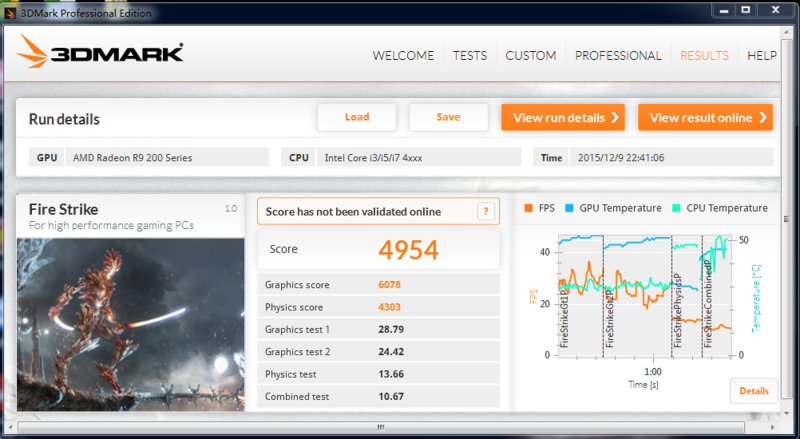Click the question mark validation help icon
800x439 pixels.
click(x=486, y=211)
